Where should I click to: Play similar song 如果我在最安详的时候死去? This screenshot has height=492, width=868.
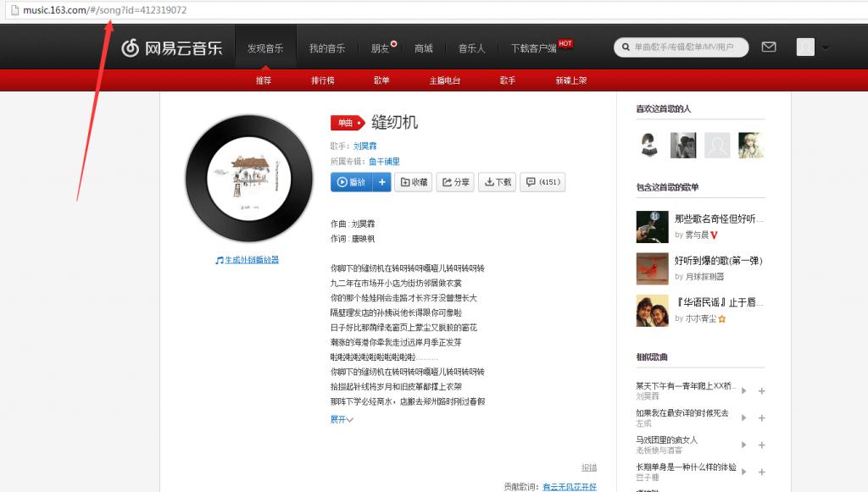click(744, 418)
